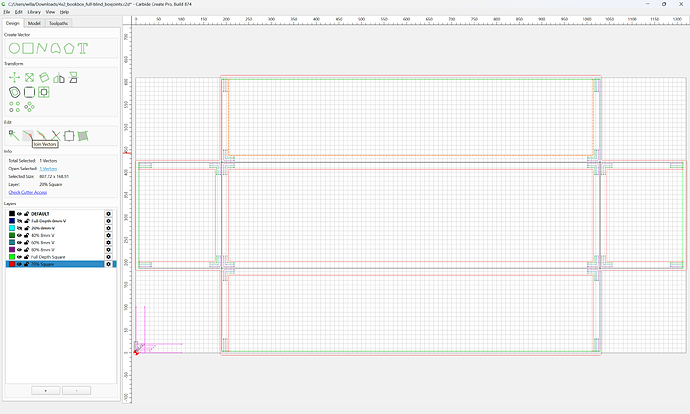
Task: Toggle visibility eye of DEFAULT layer
Action: (19, 214)
